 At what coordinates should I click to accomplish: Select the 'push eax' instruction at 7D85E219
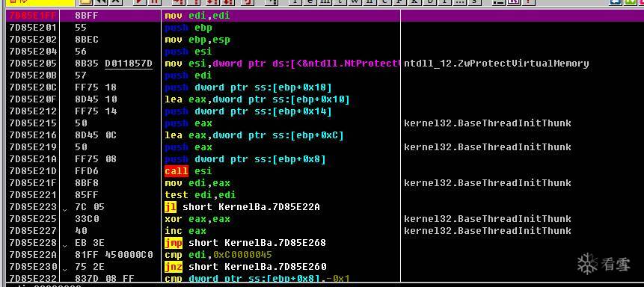click(188, 147)
